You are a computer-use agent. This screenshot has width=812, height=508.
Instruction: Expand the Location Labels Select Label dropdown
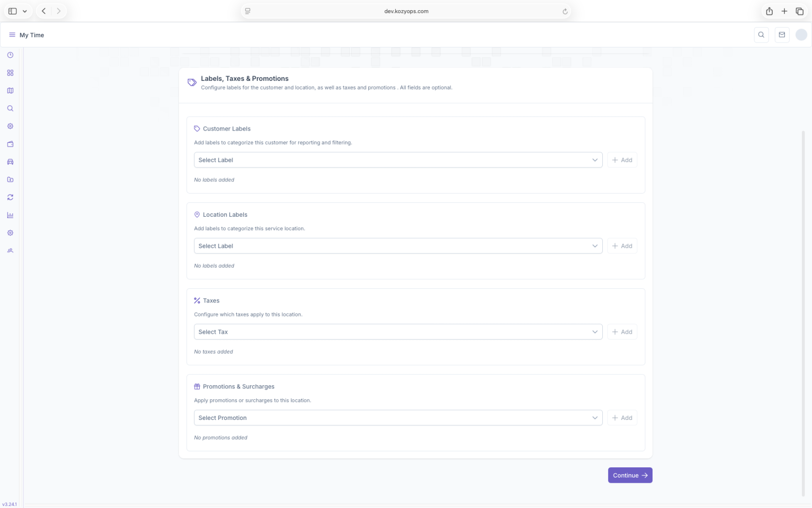coord(398,246)
